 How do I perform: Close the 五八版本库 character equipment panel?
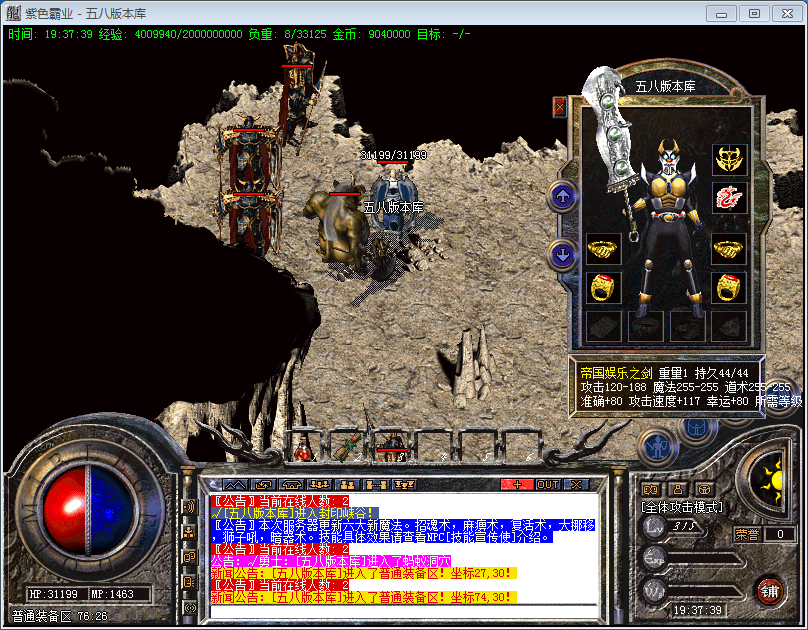click(x=560, y=107)
